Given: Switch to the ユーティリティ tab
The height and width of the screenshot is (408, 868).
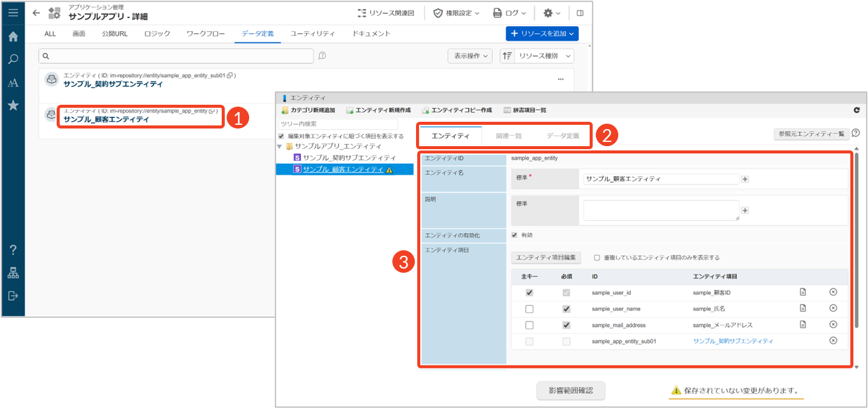Looking at the screenshot, I should (312, 33).
